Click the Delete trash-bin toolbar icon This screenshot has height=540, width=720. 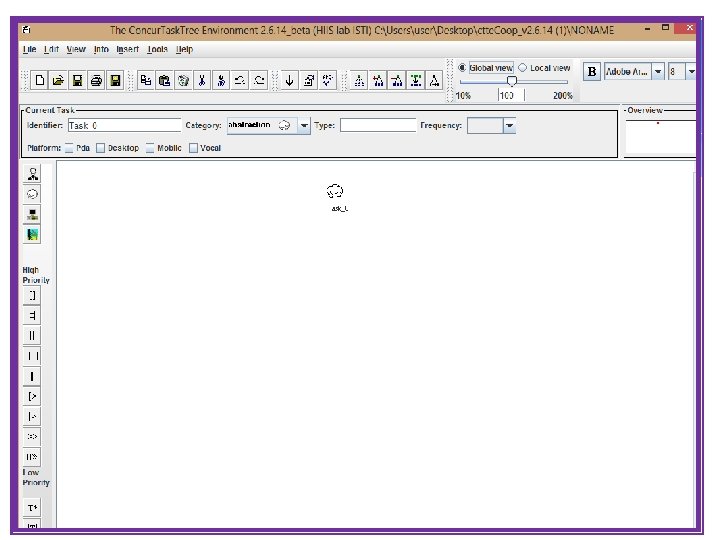click(183, 81)
